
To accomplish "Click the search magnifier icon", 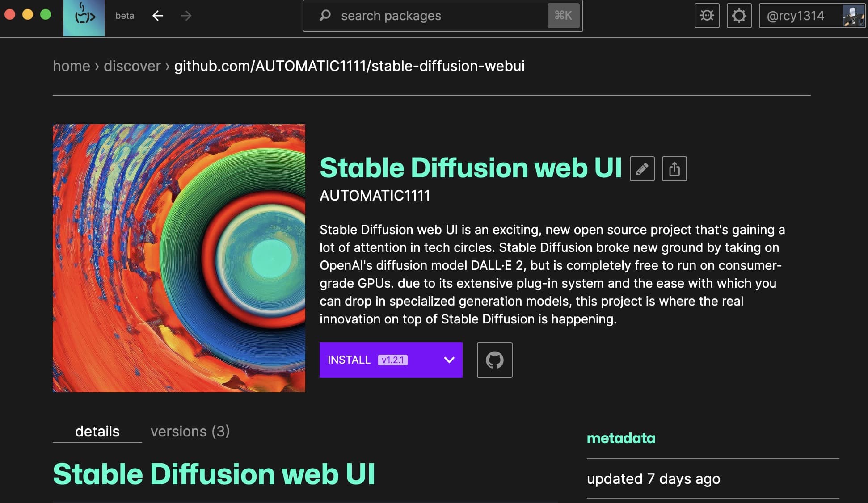I will click(325, 16).
